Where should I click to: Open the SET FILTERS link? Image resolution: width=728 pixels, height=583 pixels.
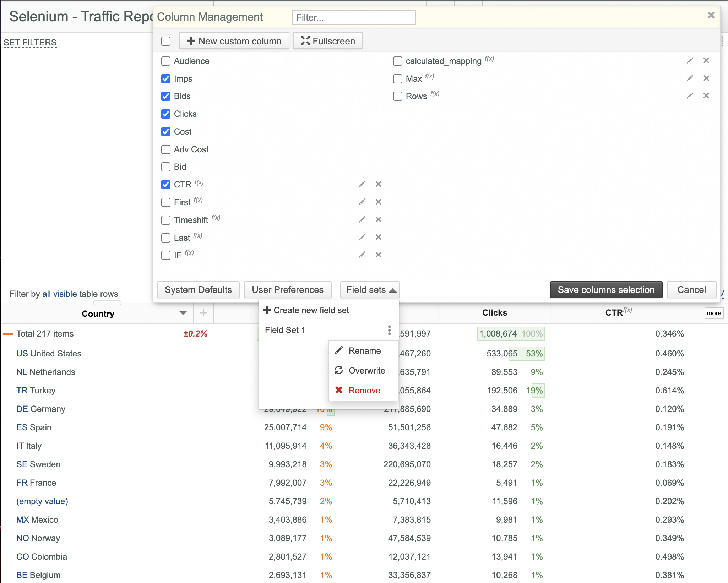point(30,43)
